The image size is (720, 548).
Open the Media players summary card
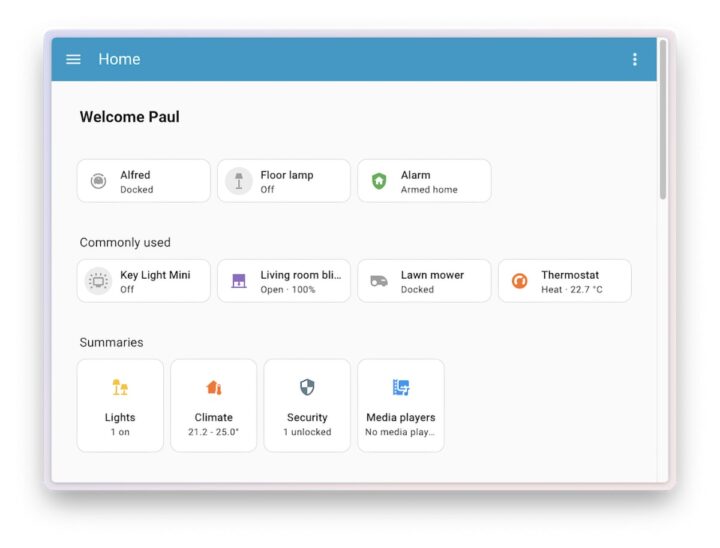coord(400,405)
